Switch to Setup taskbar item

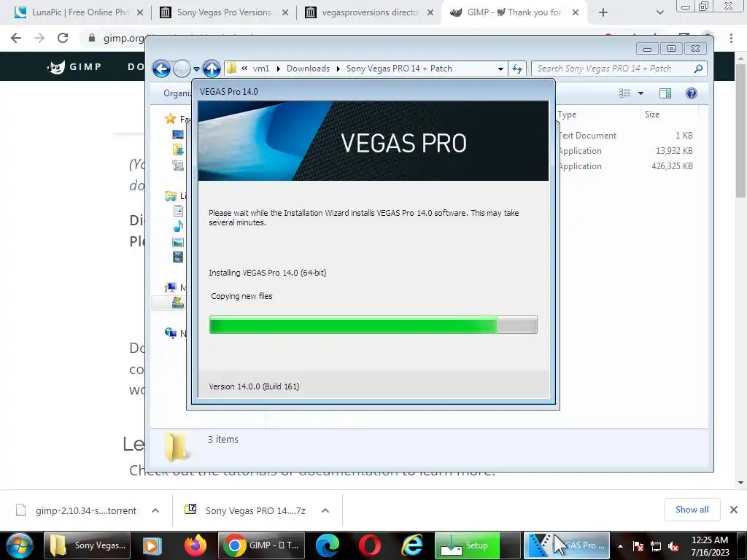[x=477, y=545]
